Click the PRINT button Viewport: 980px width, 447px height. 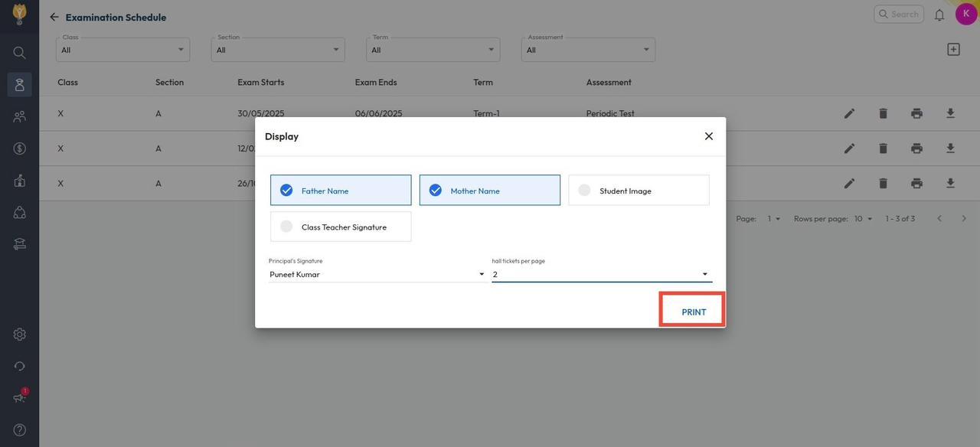(693, 312)
